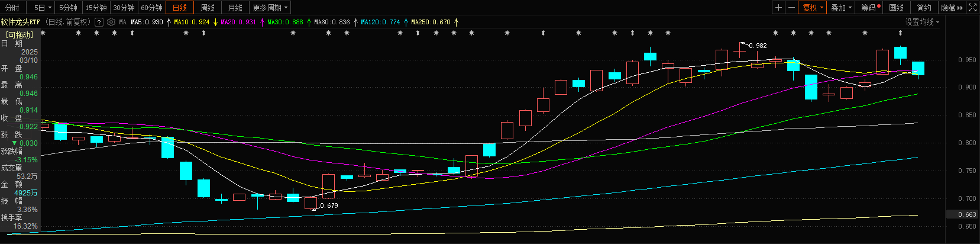The height and width of the screenshot is (244, 980).
Task: Click the white MA5:0.930 legend value
Action: (147, 23)
